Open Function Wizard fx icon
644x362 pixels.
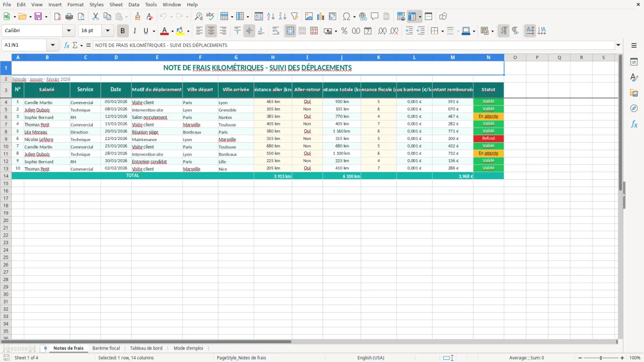click(x=67, y=45)
